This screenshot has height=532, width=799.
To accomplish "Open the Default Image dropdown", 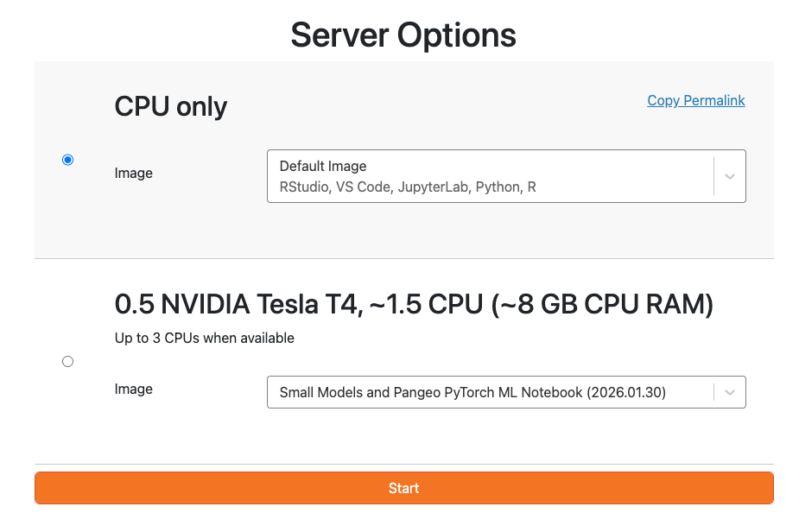I will [506, 176].
